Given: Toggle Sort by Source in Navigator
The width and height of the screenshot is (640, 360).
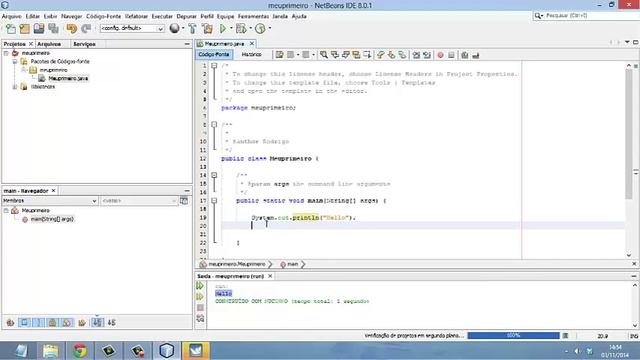Looking at the screenshot, I should pos(111,323).
